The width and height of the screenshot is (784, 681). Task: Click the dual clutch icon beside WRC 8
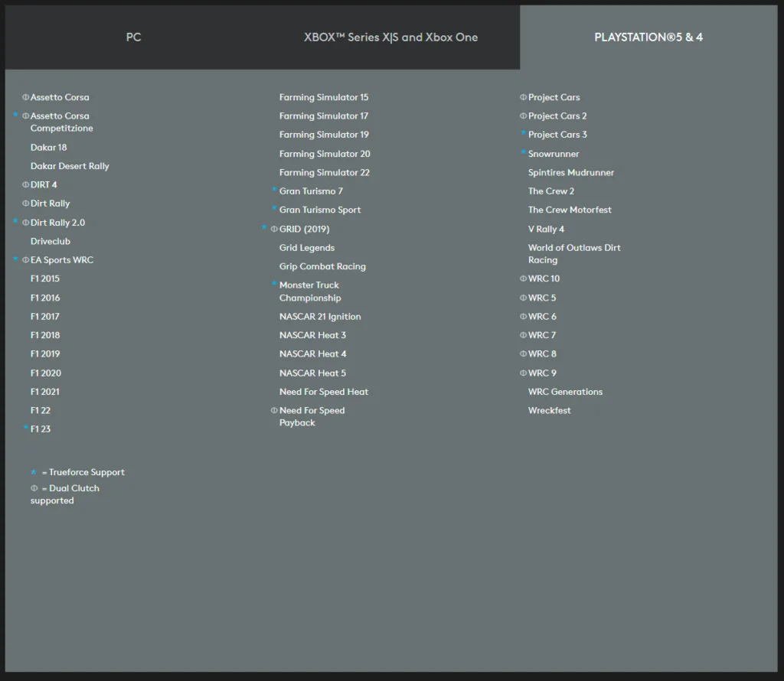pyautogui.click(x=523, y=354)
